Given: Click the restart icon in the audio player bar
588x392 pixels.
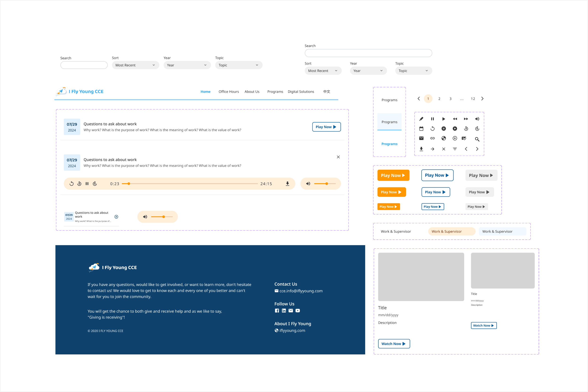Looking at the screenshot, I should (71, 184).
